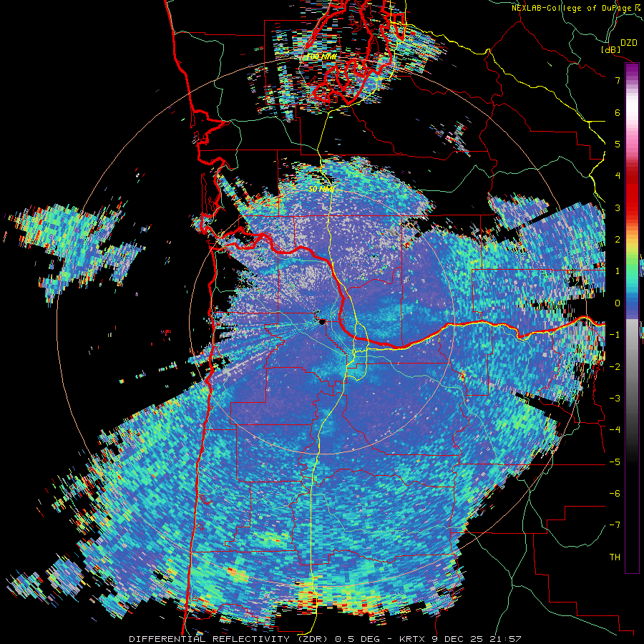Viewport: 644px width, 644px height.
Task: Click the "4" value on the color scale
Action: [x=618, y=176]
